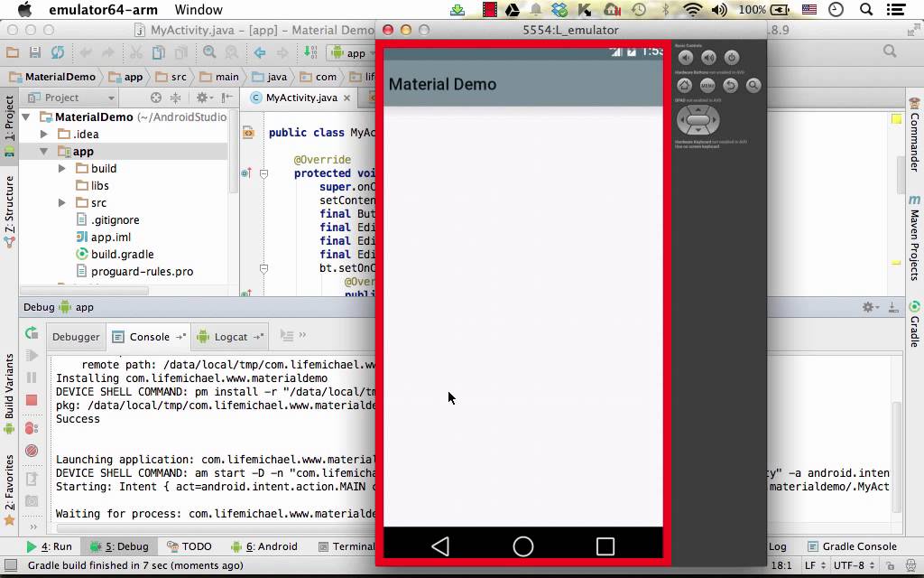Viewport: 924px width, 578px height.
Task: Switch to the Console tab
Action: click(149, 337)
